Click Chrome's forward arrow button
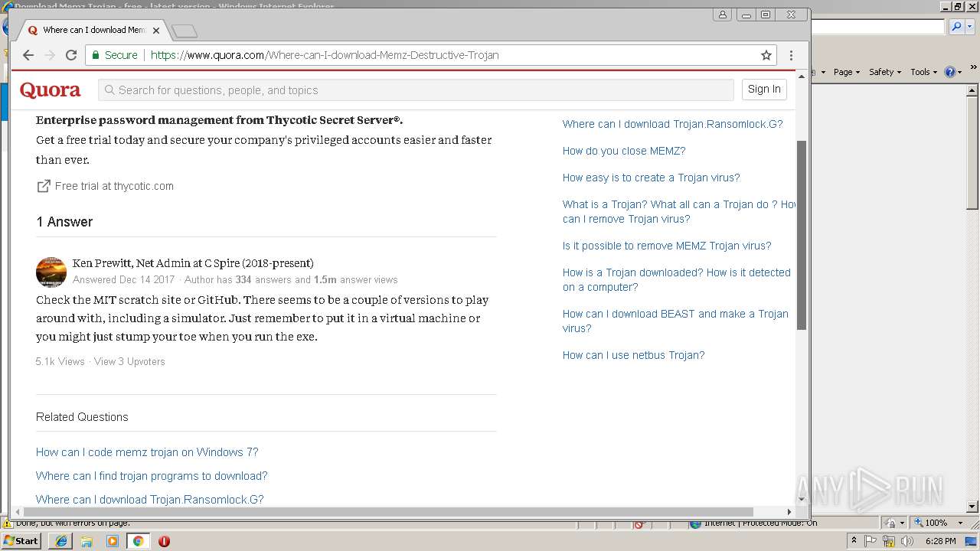Image resolution: width=980 pixels, height=551 pixels. [x=50, y=55]
